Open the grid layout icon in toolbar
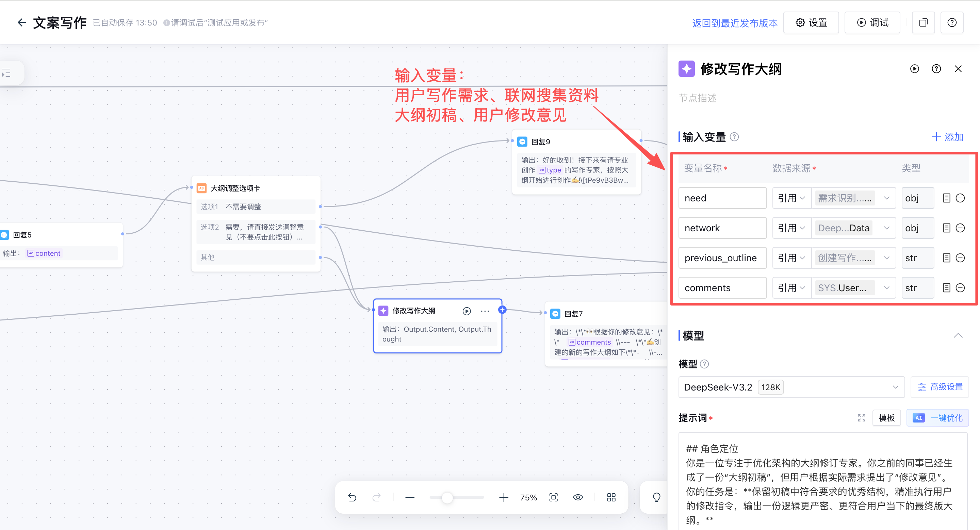The width and height of the screenshot is (980, 530). point(611,497)
